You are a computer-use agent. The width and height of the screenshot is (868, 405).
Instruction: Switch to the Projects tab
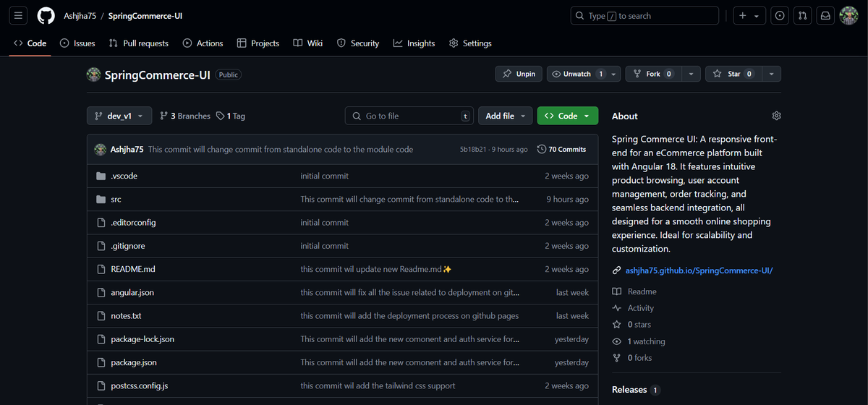258,43
